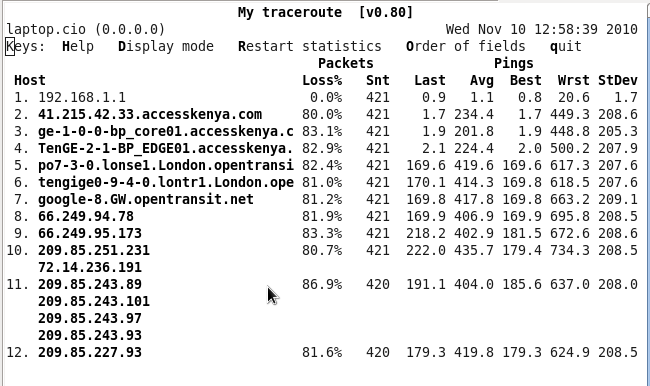
Task: Open Order of fields option
Action: pos(466,46)
